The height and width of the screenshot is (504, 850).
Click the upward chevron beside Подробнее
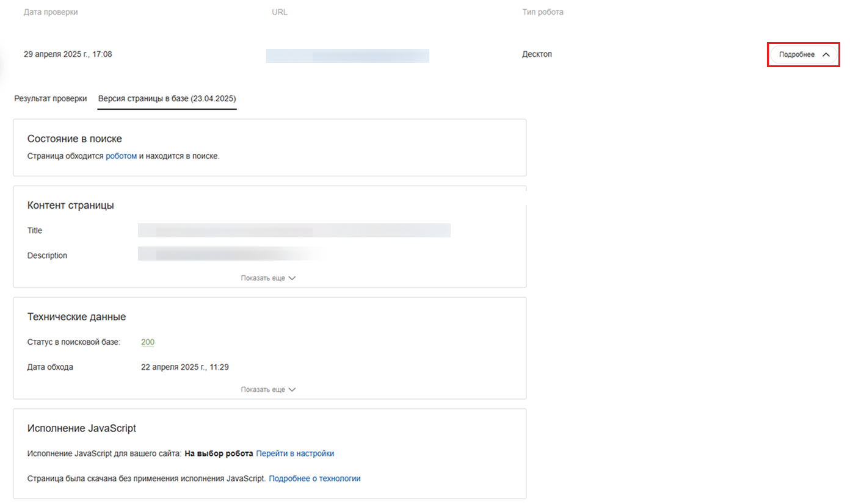coord(826,54)
